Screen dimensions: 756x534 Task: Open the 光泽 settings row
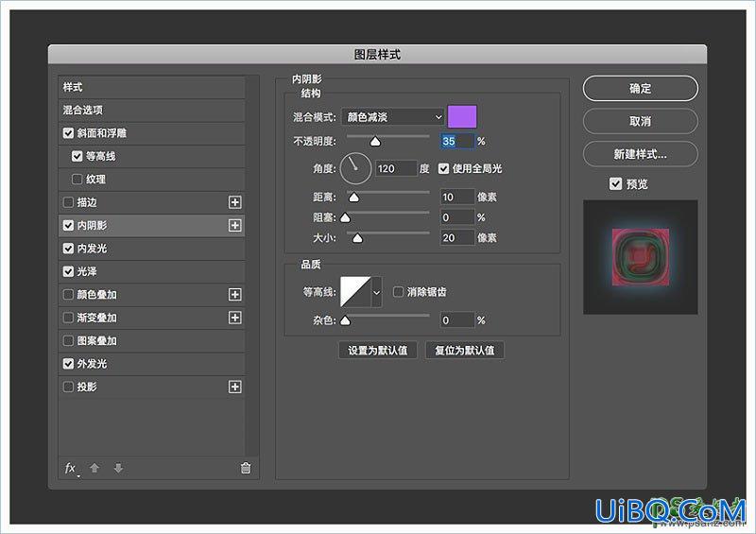(151, 271)
